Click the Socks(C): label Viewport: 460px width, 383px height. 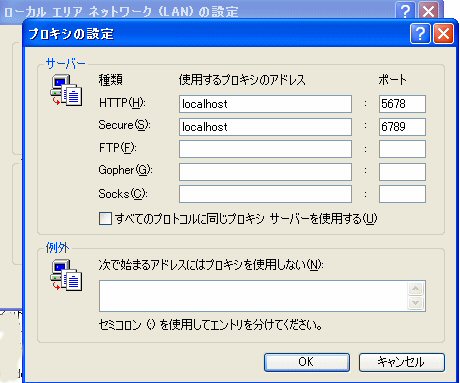123,194
